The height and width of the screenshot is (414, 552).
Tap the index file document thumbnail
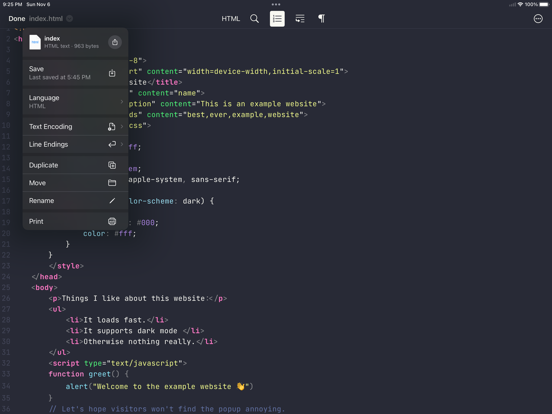point(35,42)
